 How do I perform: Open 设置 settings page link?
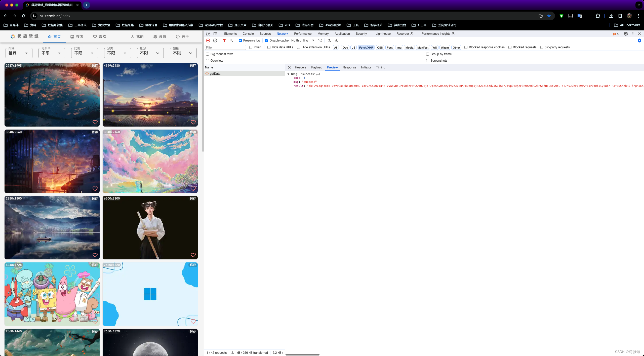pyautogui.click(x=160, y=37)
